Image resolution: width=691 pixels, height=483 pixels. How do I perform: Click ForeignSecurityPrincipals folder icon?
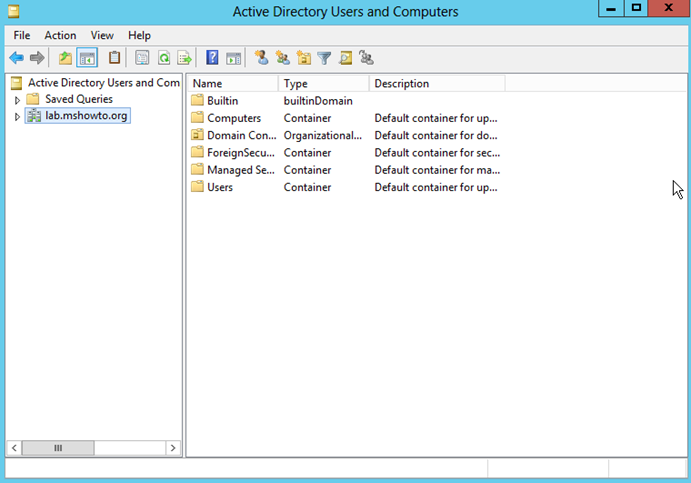click(197, 152)
